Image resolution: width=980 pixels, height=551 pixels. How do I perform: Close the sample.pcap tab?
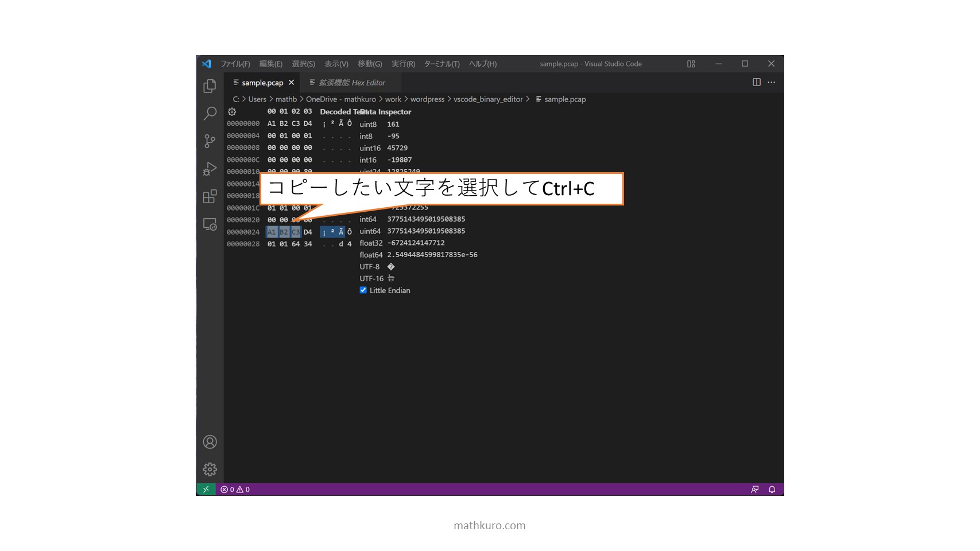[291, 83]
